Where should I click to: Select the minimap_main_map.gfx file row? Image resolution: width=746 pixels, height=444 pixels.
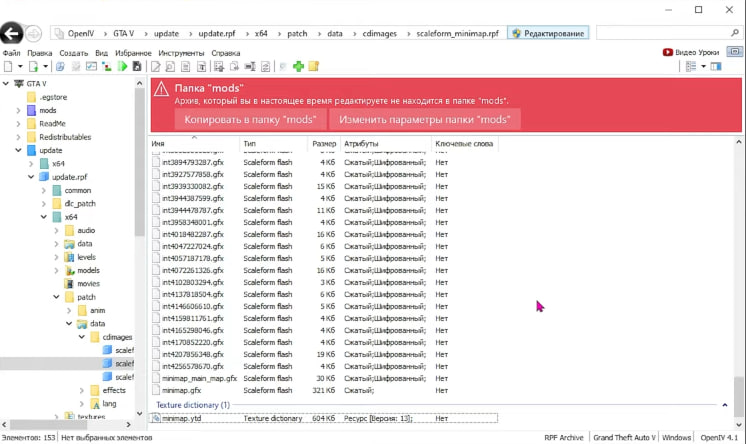pyautogui.click(x=324, y=378)
